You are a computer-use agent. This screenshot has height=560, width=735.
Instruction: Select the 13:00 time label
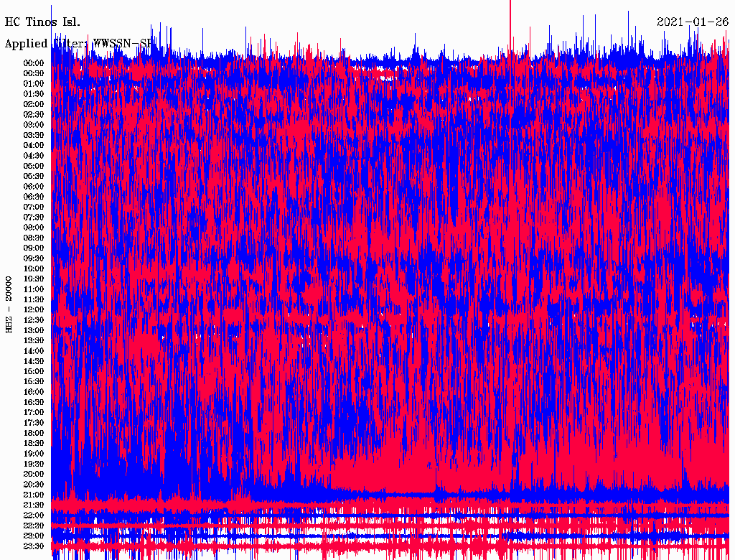pyautogui.click(x=33, y=331)
